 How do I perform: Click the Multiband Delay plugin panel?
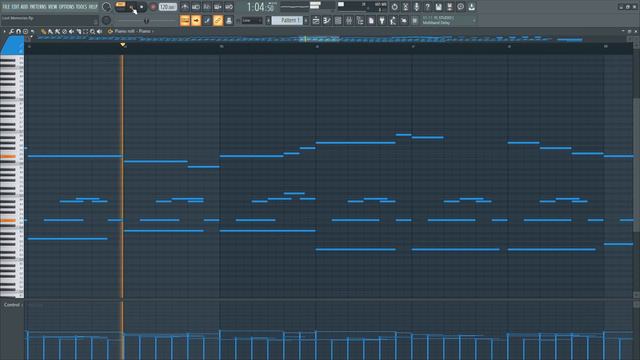449,20
